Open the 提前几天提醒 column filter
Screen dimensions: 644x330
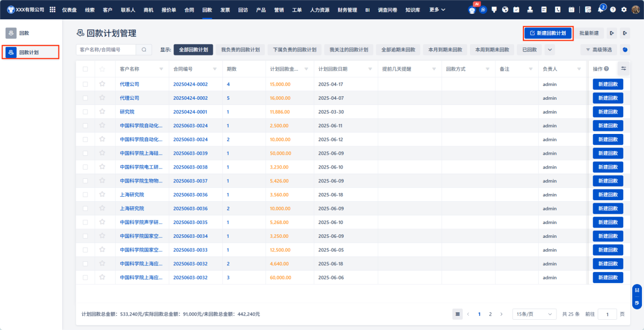[434, 69]
